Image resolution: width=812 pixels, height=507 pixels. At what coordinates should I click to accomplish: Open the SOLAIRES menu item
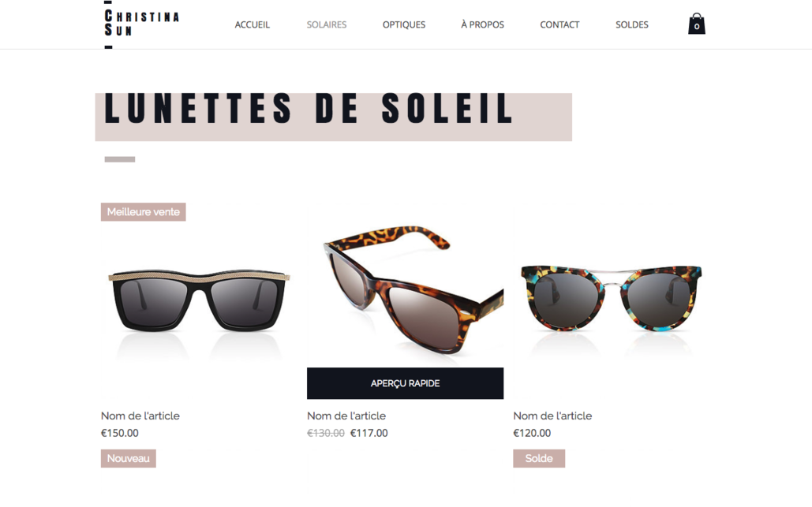click(x=327, y=24)
